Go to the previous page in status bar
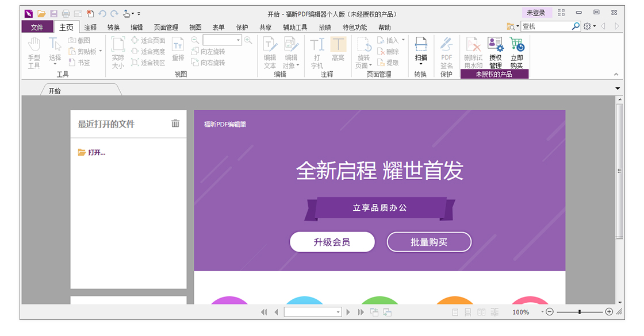 pyautogui.click(x=276, y=312)
